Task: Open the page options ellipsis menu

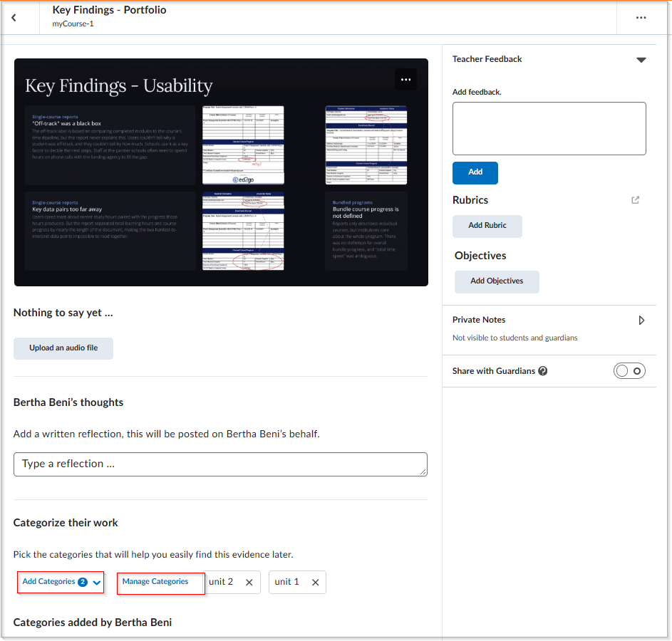Action: pos(641,18)
